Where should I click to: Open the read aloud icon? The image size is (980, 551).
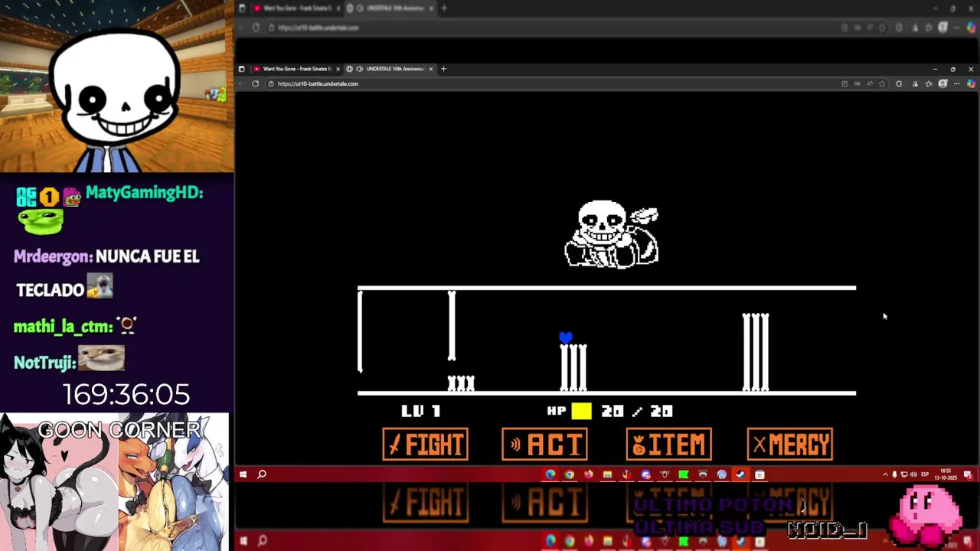(870, 83)
